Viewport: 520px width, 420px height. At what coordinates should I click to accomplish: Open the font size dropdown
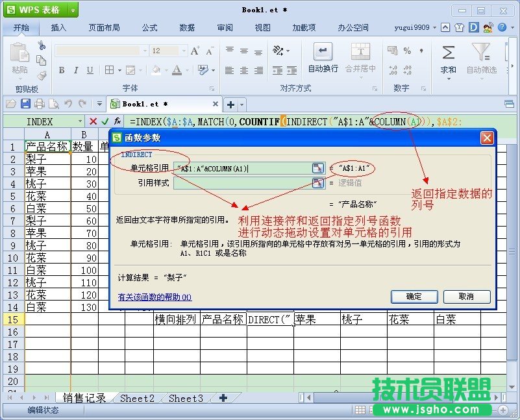pos(184,51)
